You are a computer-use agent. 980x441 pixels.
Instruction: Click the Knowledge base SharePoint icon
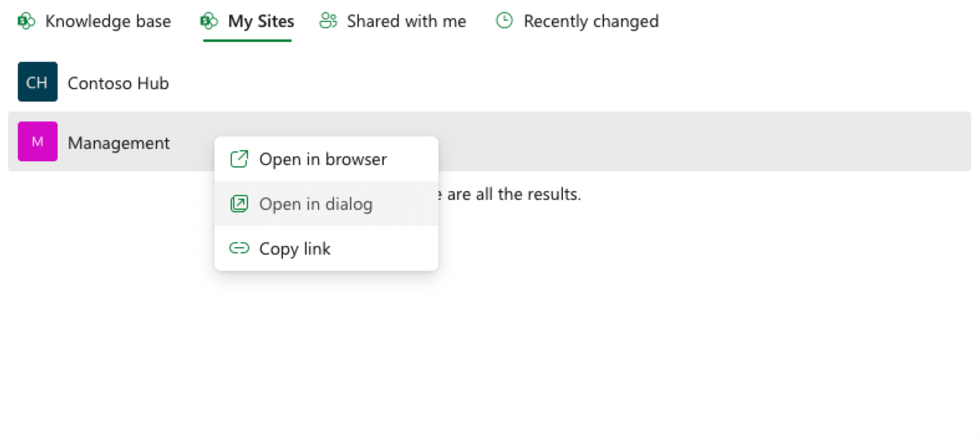(26, 21)
